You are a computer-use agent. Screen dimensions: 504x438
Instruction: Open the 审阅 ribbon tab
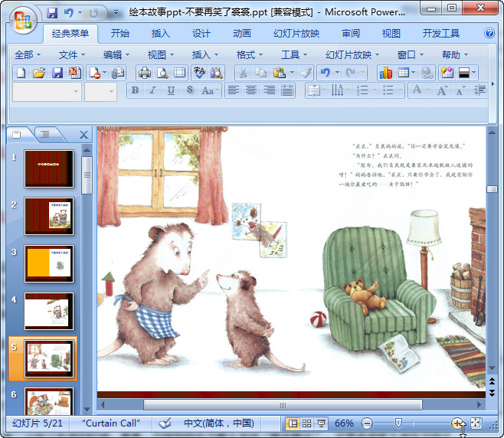click(351, 33)
